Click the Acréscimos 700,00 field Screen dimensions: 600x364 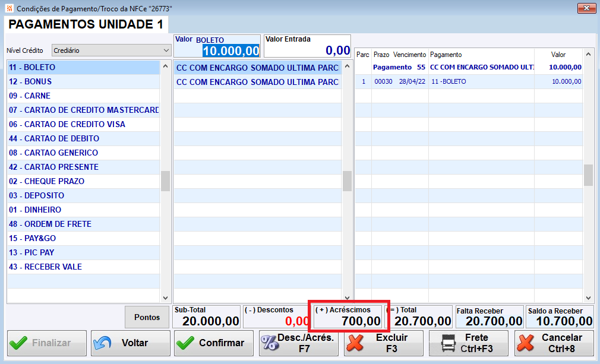(348, 316)
